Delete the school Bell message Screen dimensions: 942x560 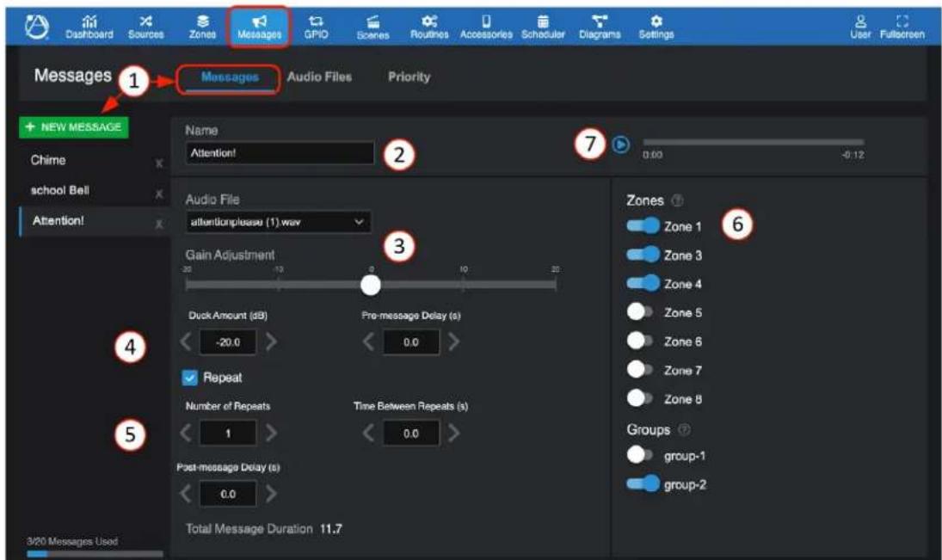[x=158, y=194]
